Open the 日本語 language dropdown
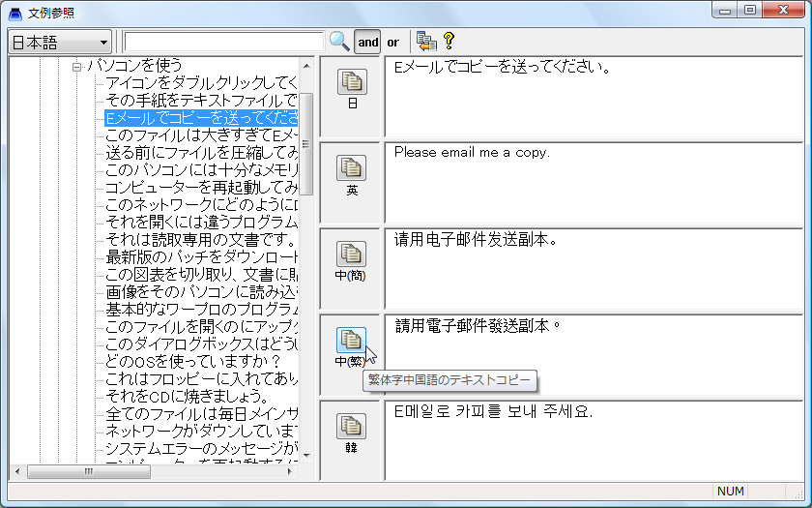The image size is (812, 508). click(60, 42)
